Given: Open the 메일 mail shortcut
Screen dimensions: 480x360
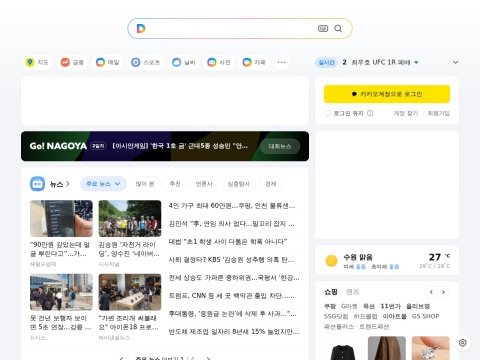Looking at the screenshot, I should [107, 62].
